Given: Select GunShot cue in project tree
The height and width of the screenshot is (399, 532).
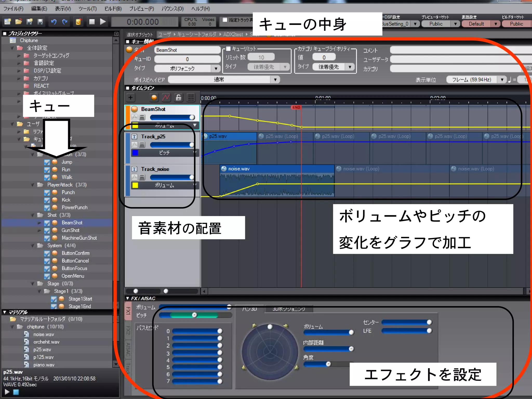Looking at the screenshot, I should tap(70, 230).
